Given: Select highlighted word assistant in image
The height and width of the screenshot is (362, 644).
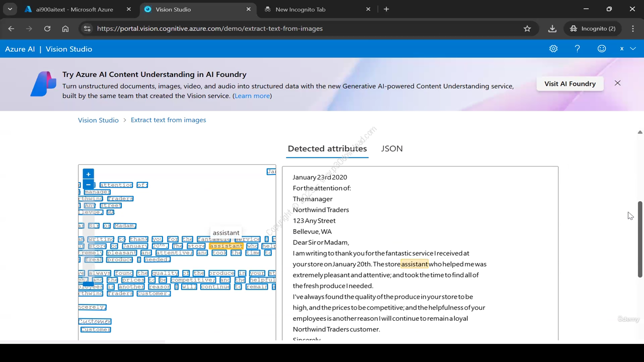Looking at the screenshot, I should (226, 246).
